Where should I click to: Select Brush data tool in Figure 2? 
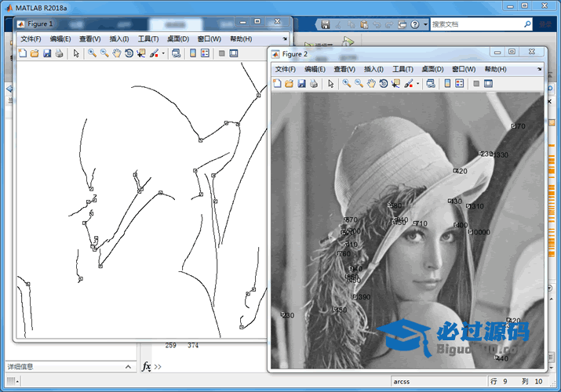tap(409, 84)
